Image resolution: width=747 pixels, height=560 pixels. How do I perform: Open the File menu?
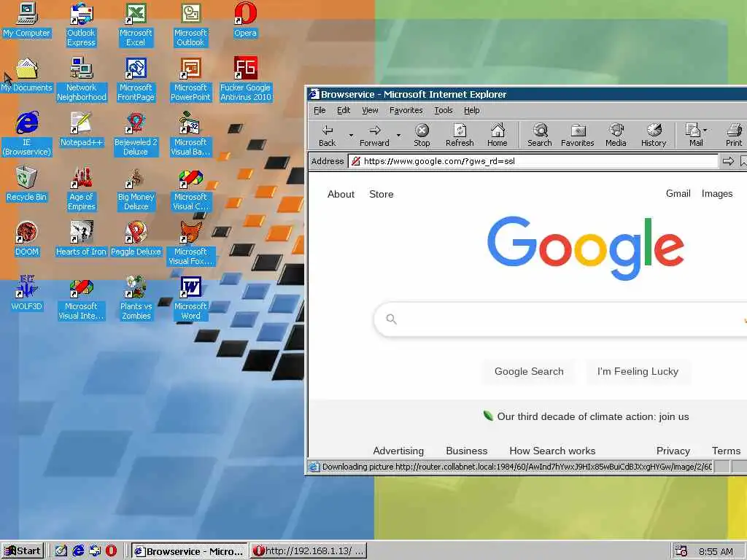[x=320, y=111]
